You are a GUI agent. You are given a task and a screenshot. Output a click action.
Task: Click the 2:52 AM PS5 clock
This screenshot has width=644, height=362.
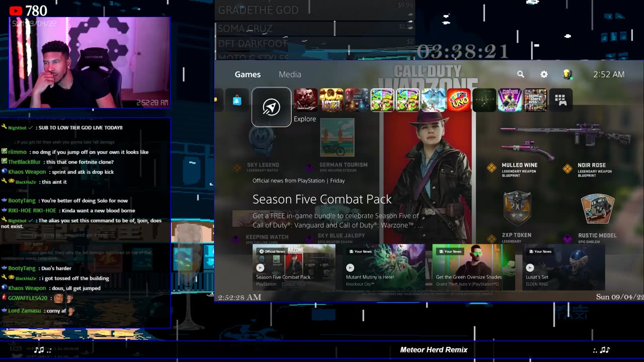click(609, 74)
